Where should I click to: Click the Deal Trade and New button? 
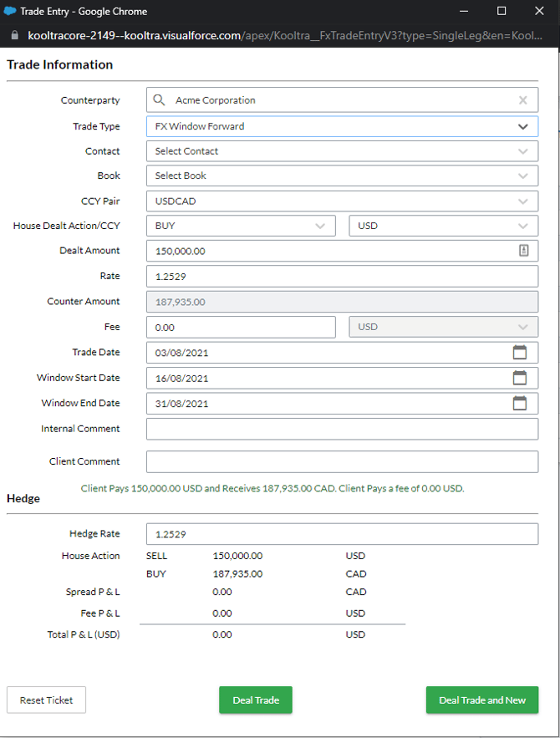[x=482, y=700]
